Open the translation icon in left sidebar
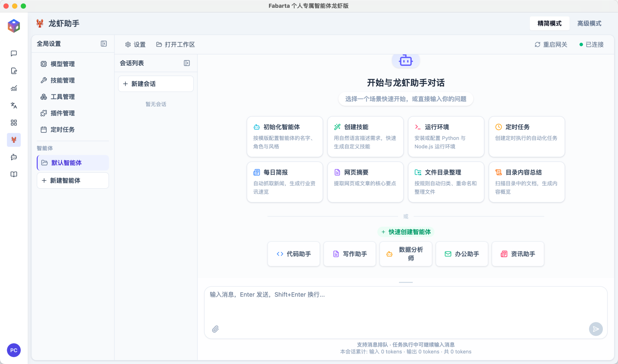Screen dimensions: 618x364 [14, 105]
